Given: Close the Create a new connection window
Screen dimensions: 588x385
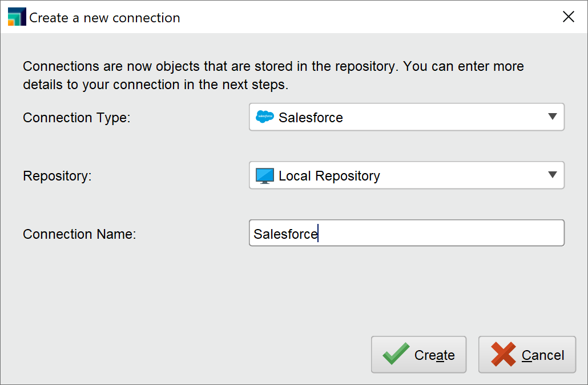Looking at the screenshot, I should coord(569,17).
